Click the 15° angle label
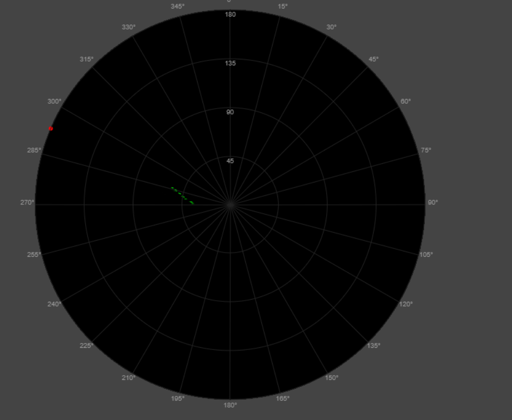Viewport: 512px width, 420px height. point(283,6)
